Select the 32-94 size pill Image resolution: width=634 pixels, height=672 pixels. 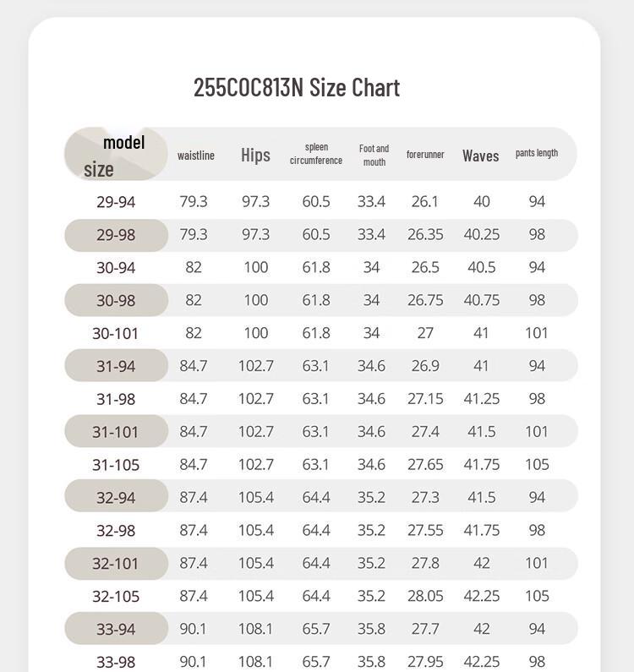pos(116,496)
